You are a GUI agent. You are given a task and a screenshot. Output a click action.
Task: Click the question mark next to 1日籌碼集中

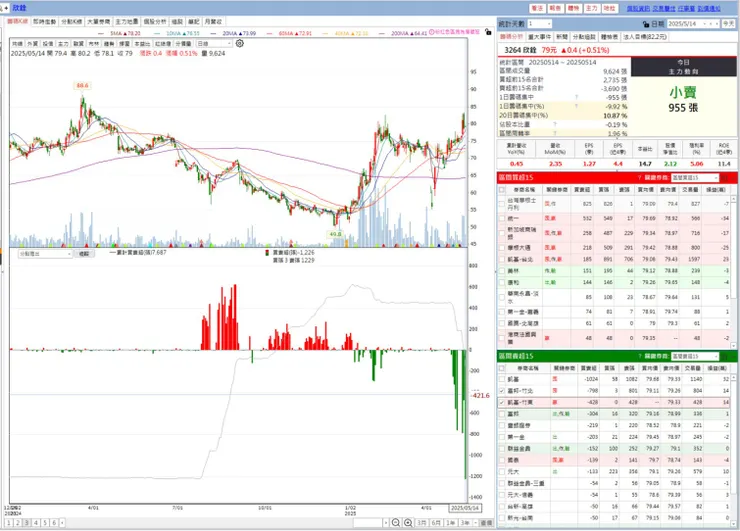point(576,97)
